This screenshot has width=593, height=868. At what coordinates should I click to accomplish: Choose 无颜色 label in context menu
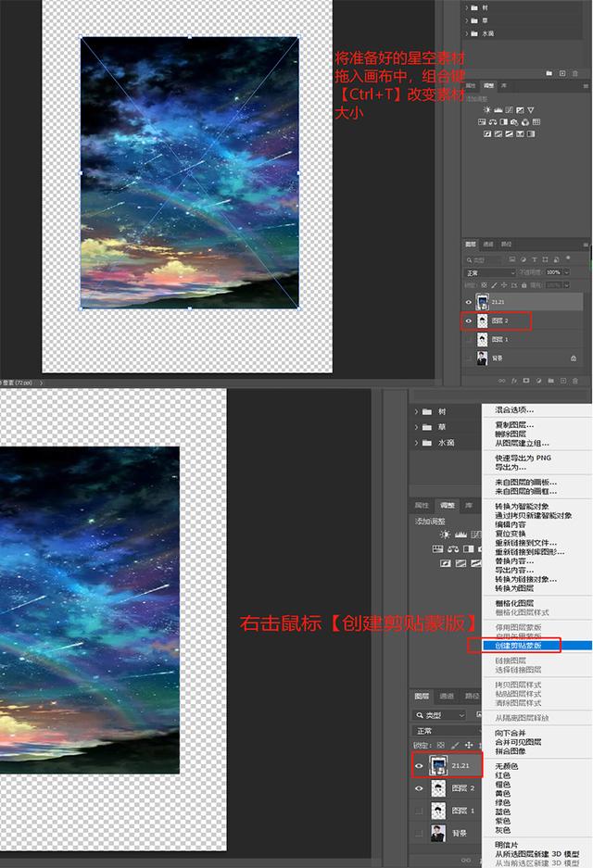coord(506,766)
